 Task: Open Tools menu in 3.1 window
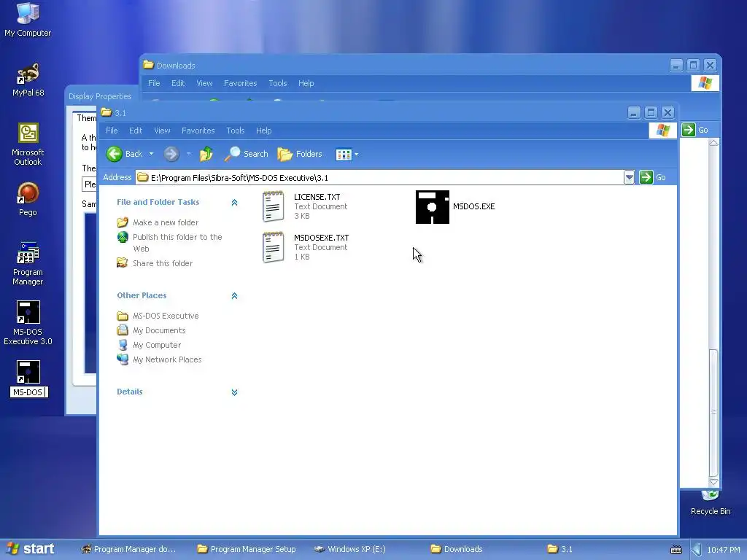235,131
